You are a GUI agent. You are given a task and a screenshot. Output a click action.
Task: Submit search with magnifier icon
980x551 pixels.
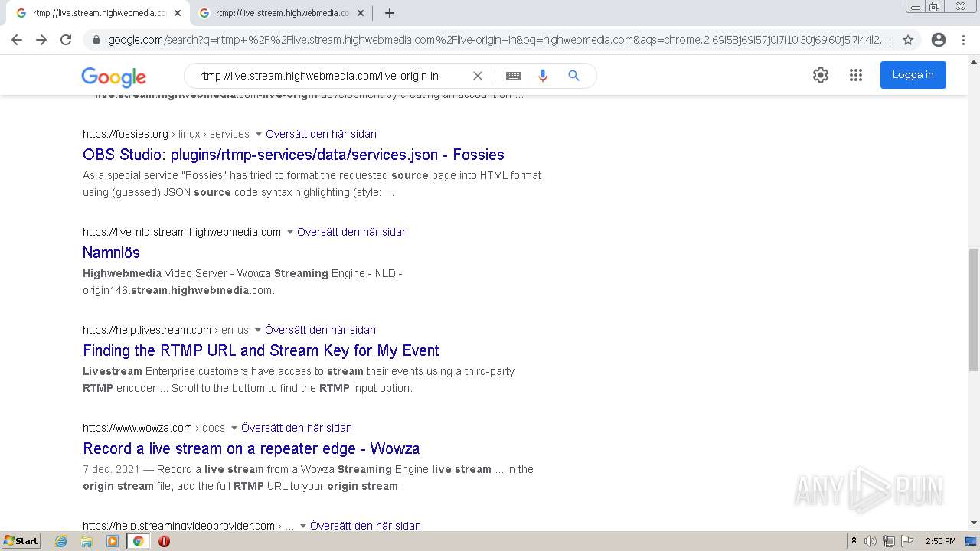tap(573, 76)
